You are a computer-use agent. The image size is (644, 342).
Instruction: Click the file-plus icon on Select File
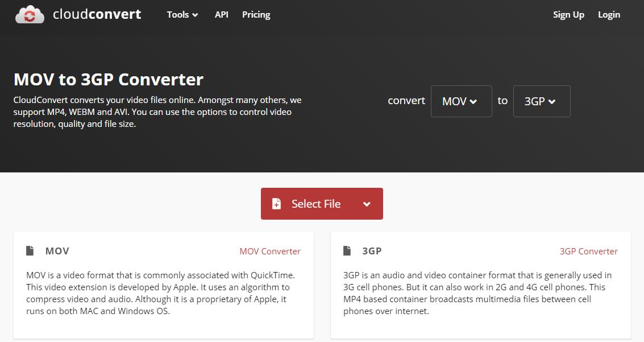[276, 204]
